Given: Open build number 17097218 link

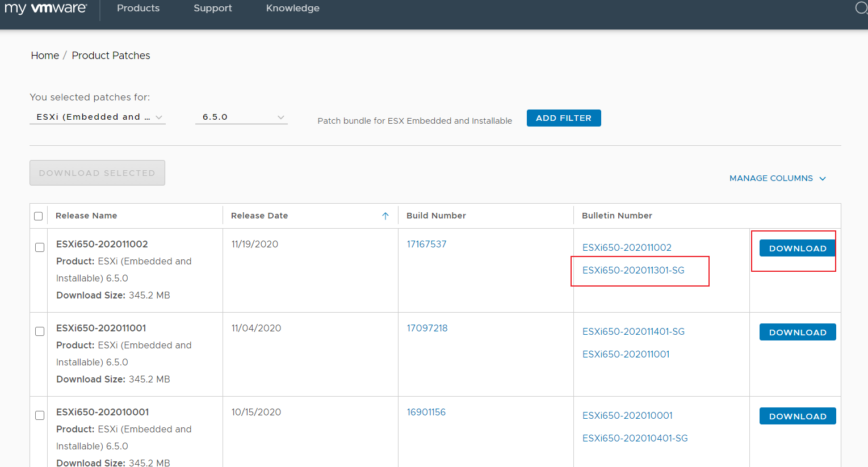Looking at the screenshot, I should pos(427,328).
